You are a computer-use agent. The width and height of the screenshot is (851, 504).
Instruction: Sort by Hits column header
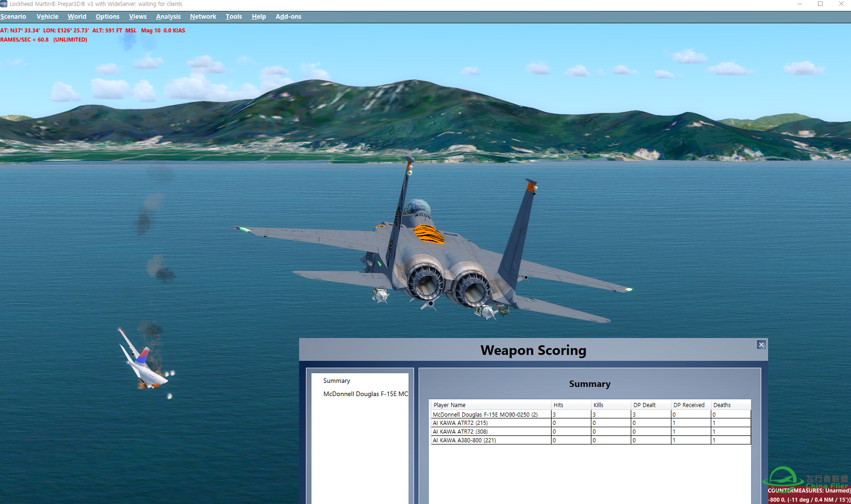(x=571, y=405)
